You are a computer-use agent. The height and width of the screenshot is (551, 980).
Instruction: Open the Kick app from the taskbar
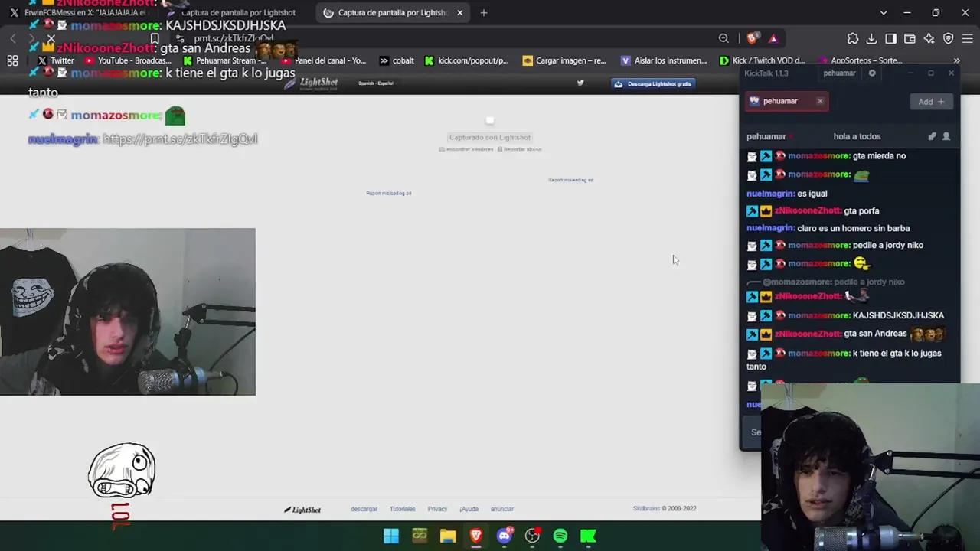(x=589, y=536)
